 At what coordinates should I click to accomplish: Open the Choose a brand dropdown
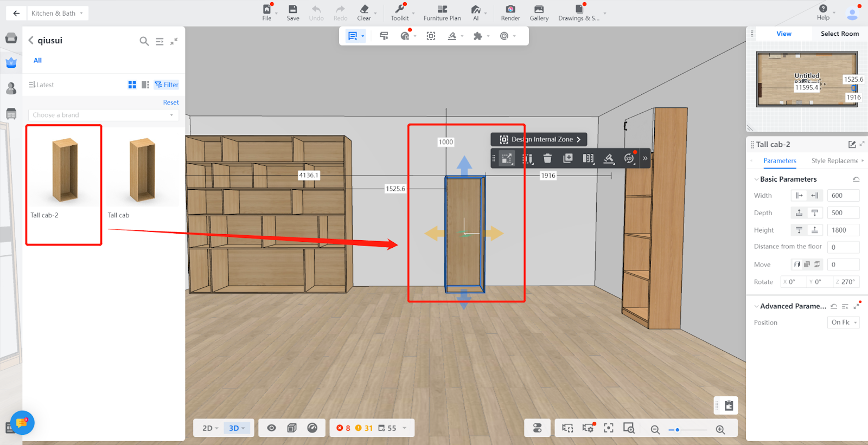[x=103, y=115]
